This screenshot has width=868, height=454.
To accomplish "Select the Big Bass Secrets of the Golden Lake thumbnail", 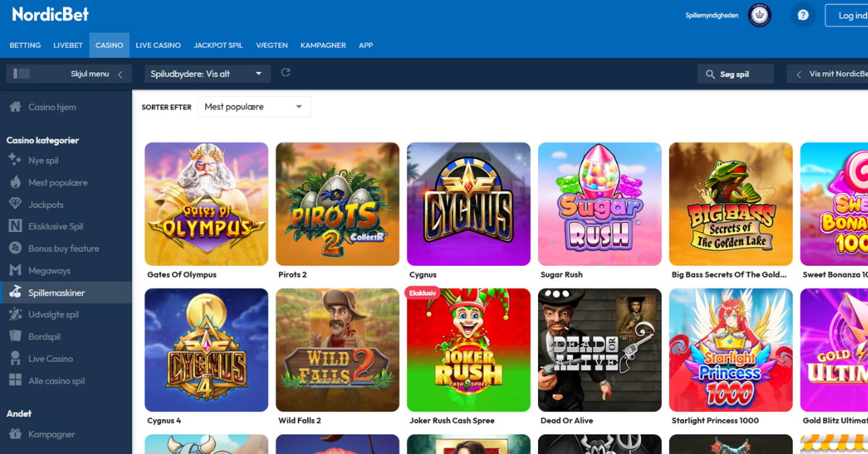I will [x=731, y=204].
